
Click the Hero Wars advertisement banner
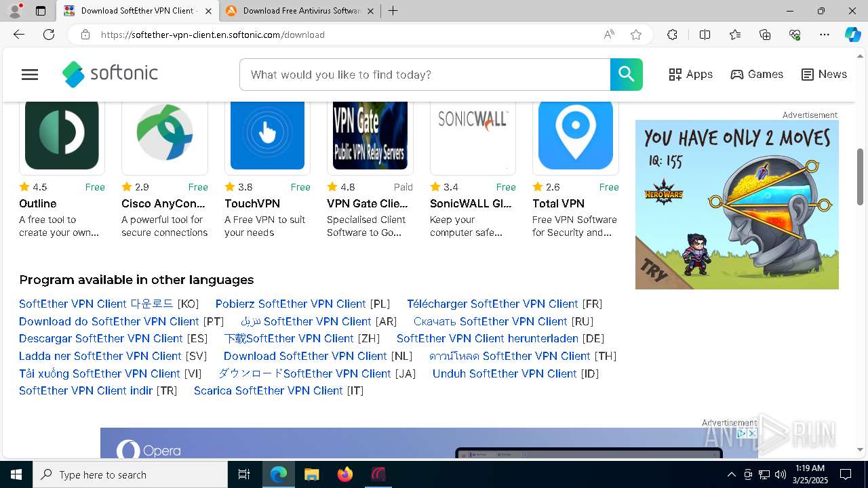click(737, 205)
